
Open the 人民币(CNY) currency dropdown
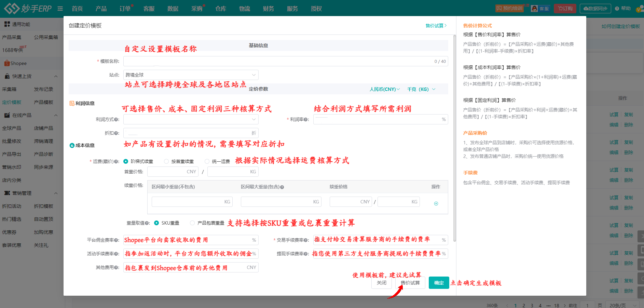(x=384, y=89)
